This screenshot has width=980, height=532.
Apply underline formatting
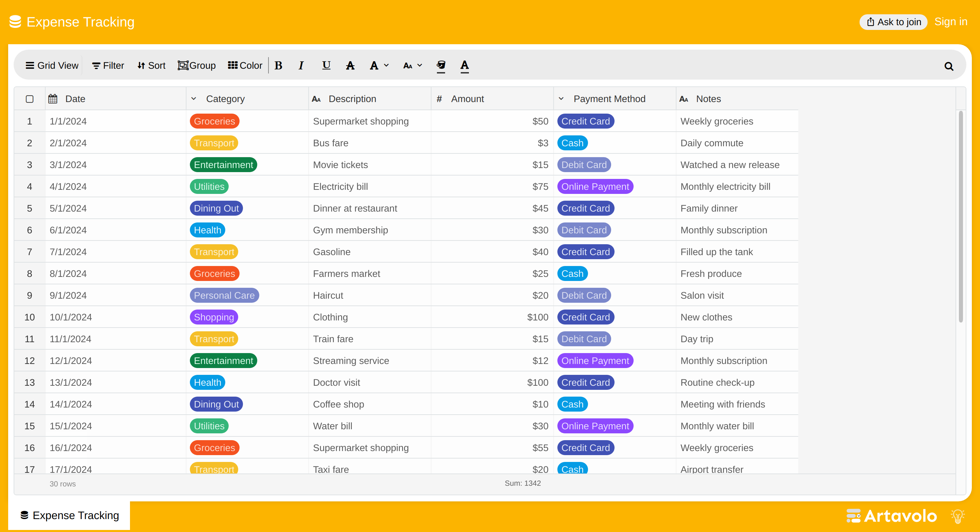326,65
